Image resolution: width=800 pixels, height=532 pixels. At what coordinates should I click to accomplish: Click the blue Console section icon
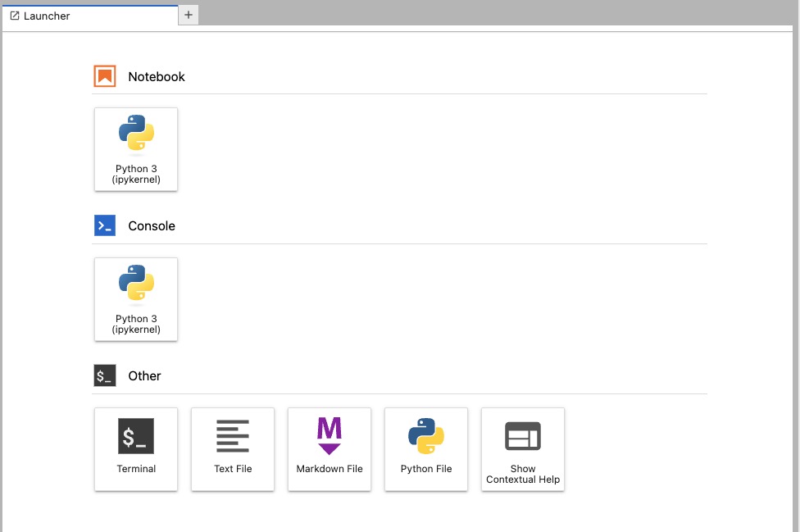pos(105,226)
